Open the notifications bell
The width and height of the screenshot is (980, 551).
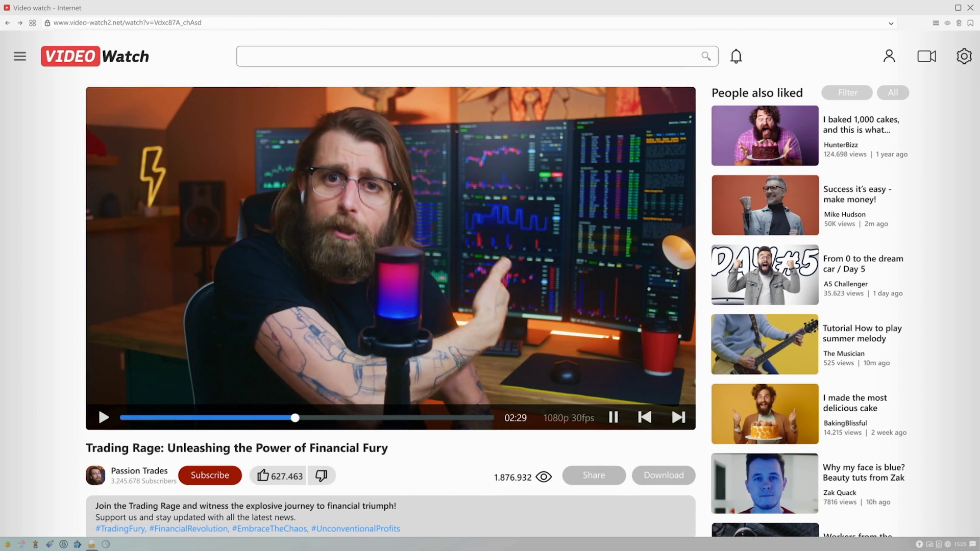736,56
